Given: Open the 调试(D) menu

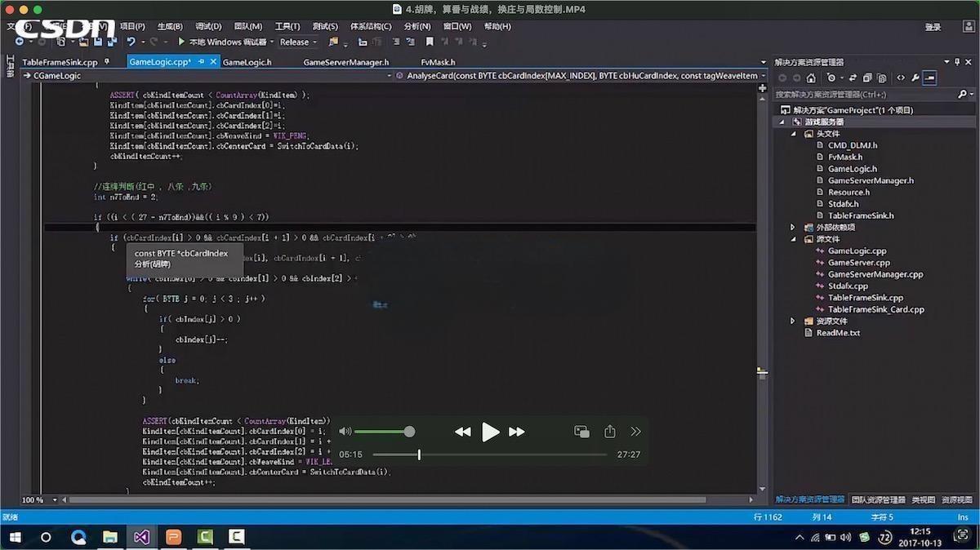Looking at the screenshot, I should pos(209,26).
